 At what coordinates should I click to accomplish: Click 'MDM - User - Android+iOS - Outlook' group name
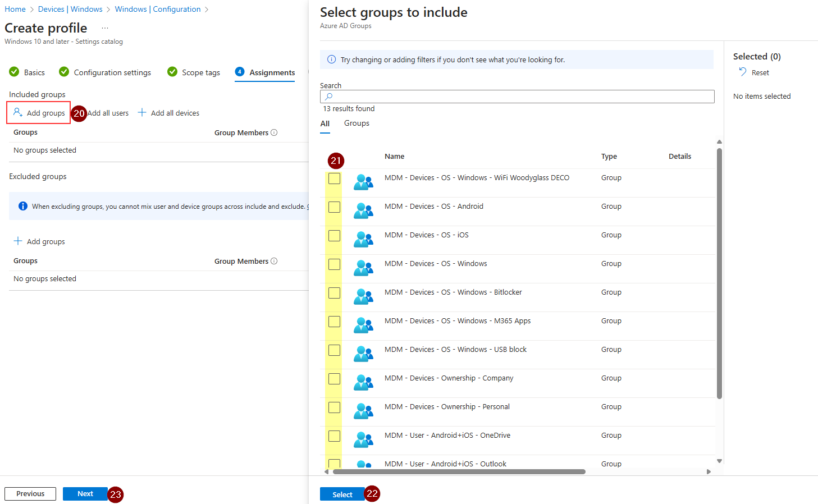445,464
